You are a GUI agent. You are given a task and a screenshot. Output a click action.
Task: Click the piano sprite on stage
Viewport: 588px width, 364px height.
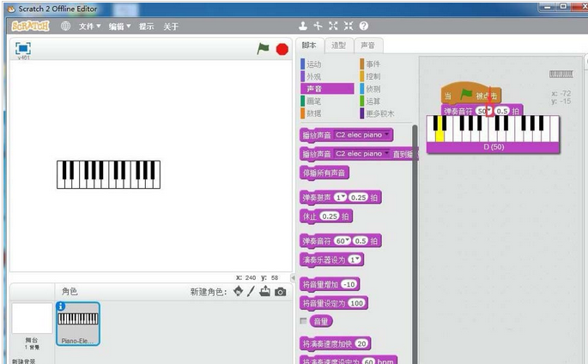tap(108, 174)
